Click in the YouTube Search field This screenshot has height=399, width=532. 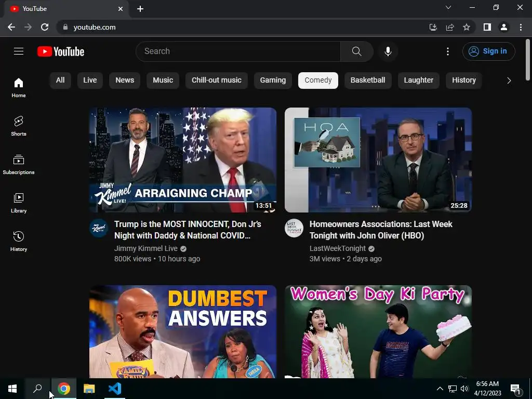point(238,51)
